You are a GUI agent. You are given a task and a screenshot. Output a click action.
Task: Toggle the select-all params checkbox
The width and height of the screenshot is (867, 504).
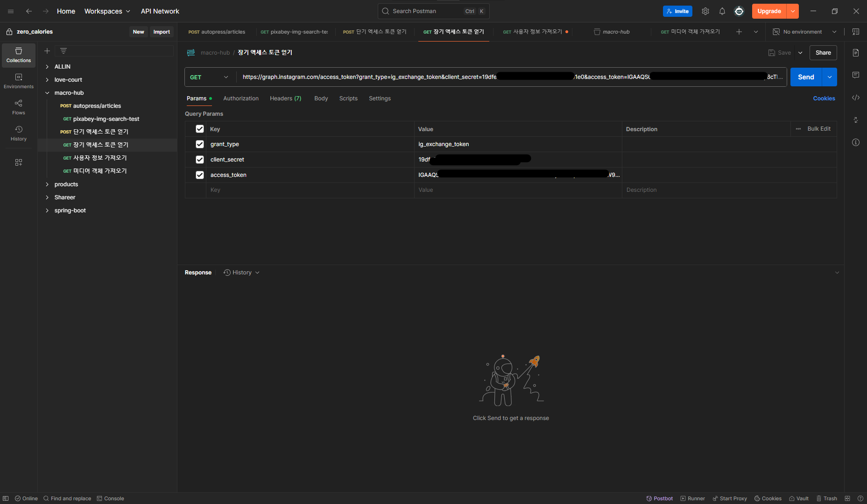click(200, 129)
